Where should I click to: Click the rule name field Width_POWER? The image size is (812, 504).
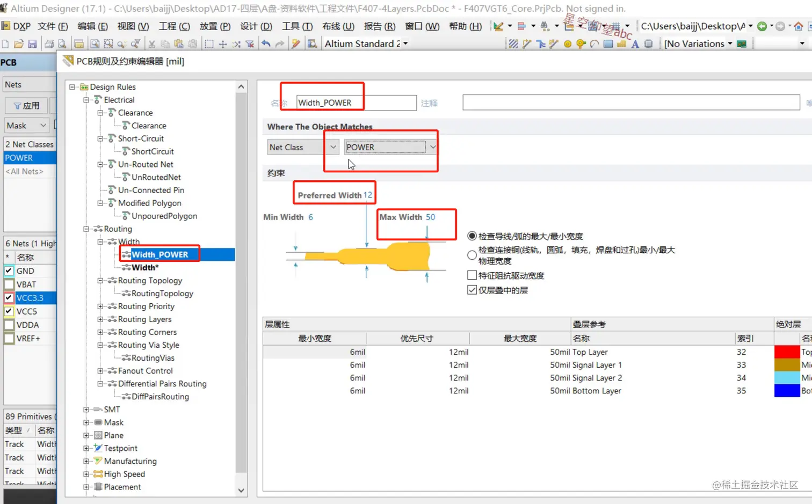pyautogui.click(x=357, y=103)
